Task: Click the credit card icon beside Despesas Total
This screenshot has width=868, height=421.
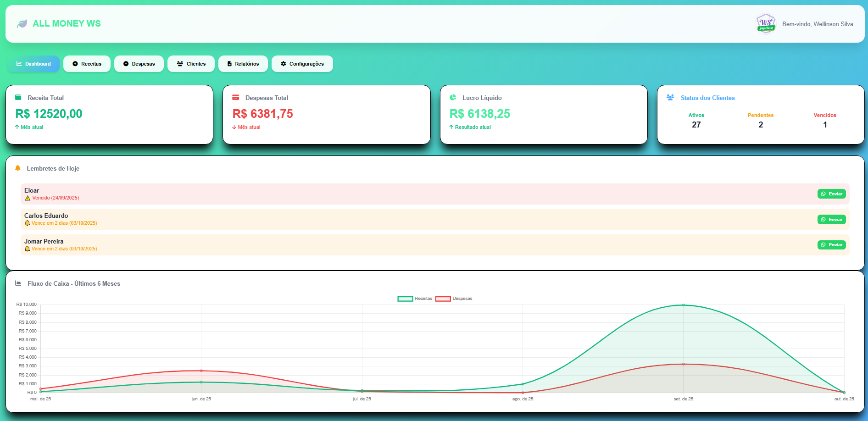Action: pyautogui.click(x=236, y=97)
